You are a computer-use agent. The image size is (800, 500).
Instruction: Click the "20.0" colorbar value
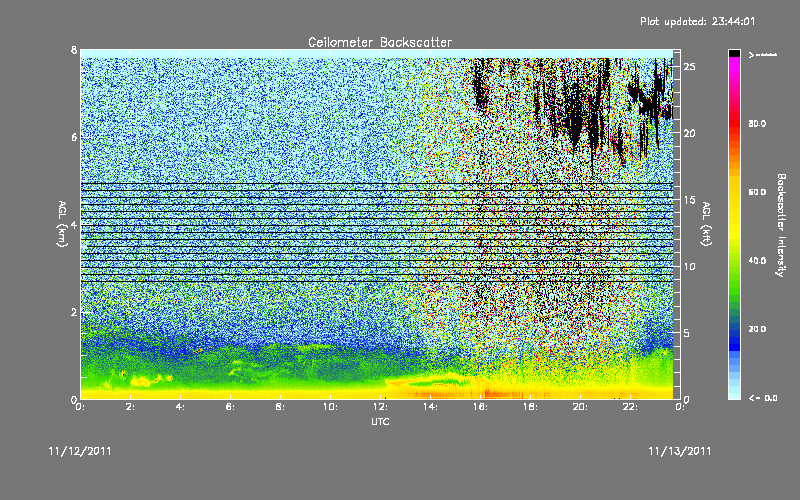757,329
